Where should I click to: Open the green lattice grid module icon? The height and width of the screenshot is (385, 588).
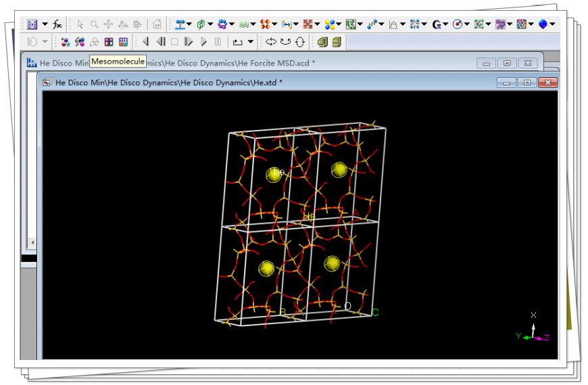click(x=351, y=24)
